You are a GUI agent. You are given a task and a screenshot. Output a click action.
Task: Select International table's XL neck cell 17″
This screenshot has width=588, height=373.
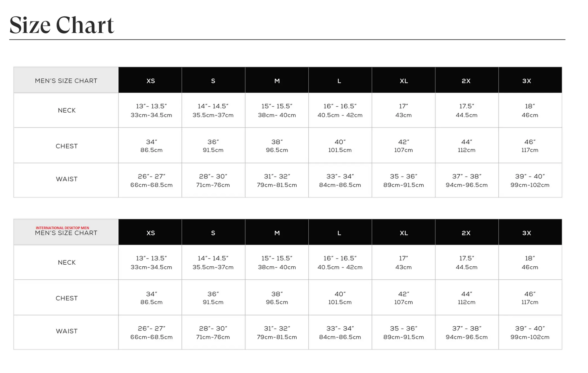point(403,262)
